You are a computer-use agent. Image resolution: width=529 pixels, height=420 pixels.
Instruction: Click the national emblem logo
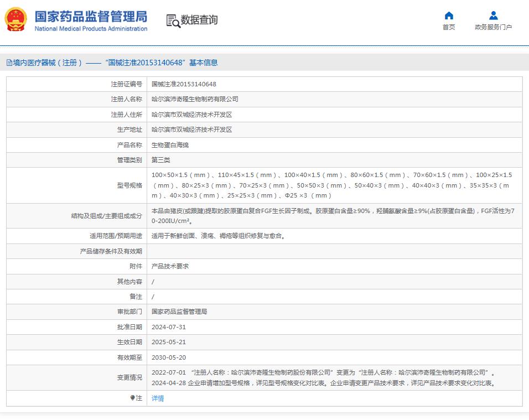(16, 20)
